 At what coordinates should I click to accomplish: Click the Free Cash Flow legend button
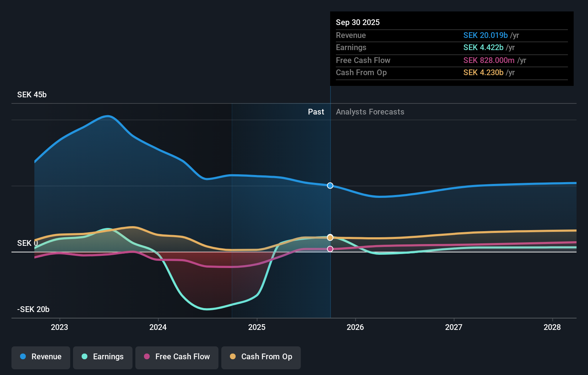tap(177, 357)
